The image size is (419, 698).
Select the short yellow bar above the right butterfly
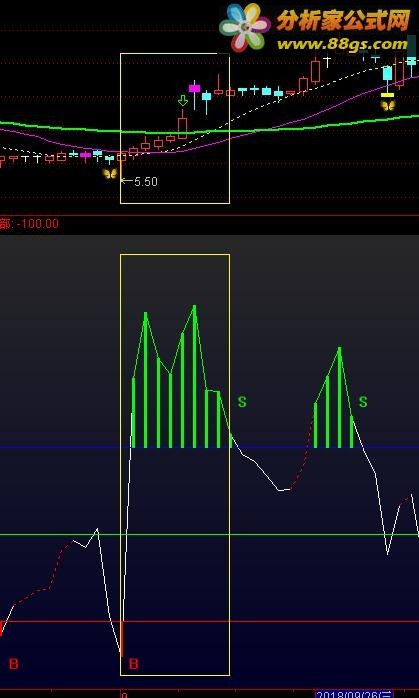tap(387, 95)
